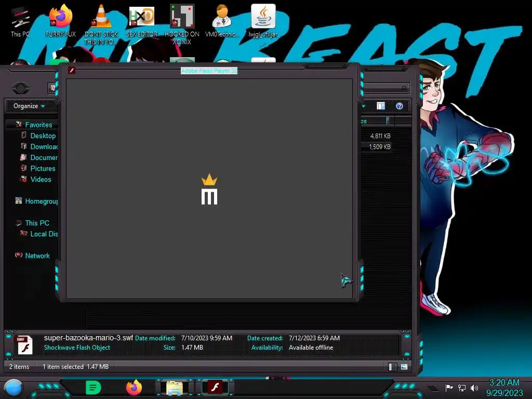This screenshot has height=399, width=532.
Task: Open Firefox from the taskbar
Action: tap(134, 388)
